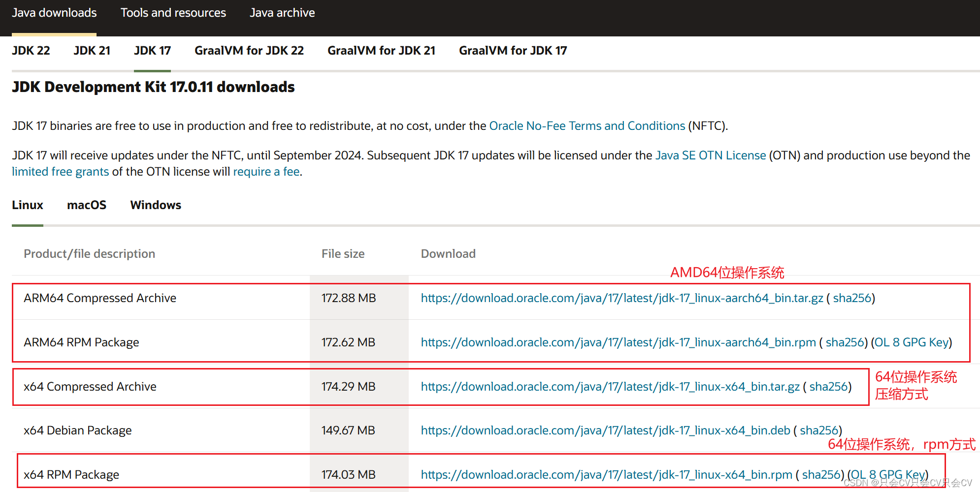The height and width of the screenshot is (492, 980).
Task: Click the Download column header
Action: coord(448,254)
